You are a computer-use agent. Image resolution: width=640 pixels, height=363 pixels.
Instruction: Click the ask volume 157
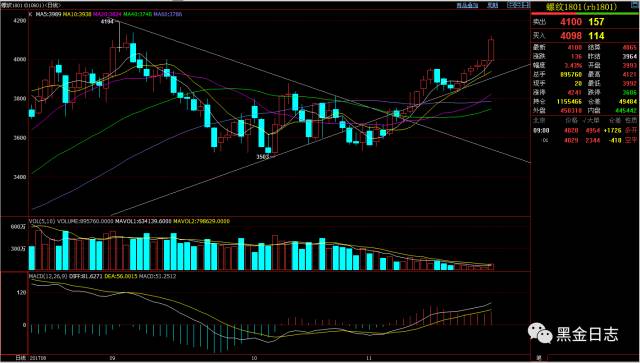(596, 22)
